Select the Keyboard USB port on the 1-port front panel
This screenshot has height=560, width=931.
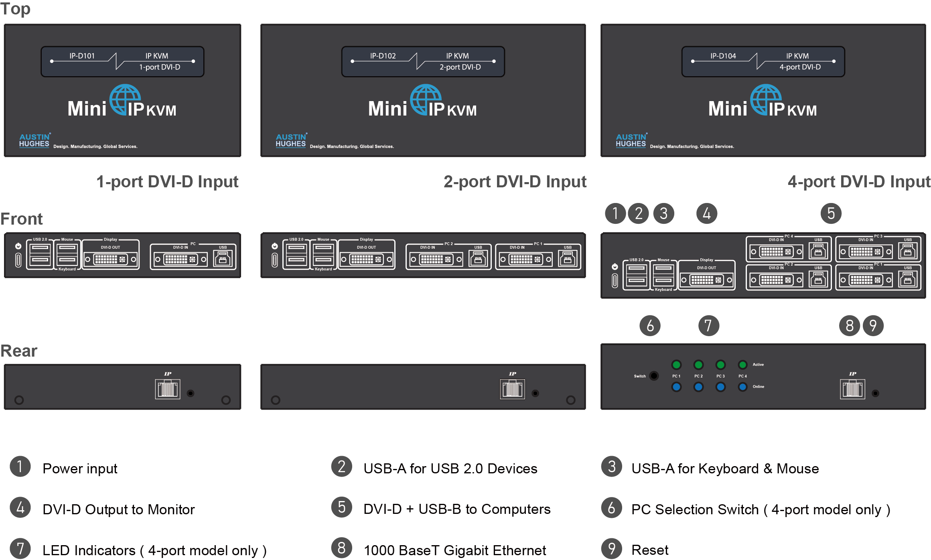pyautogui.click(x=67, y=260)
